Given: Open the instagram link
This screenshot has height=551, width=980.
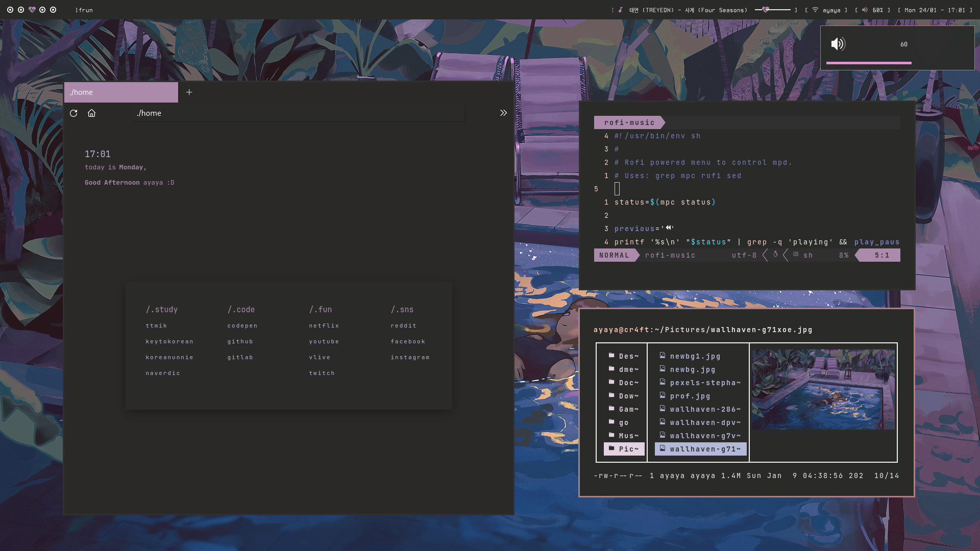Looking at the screenshot, I should click(x=410, y=357).
